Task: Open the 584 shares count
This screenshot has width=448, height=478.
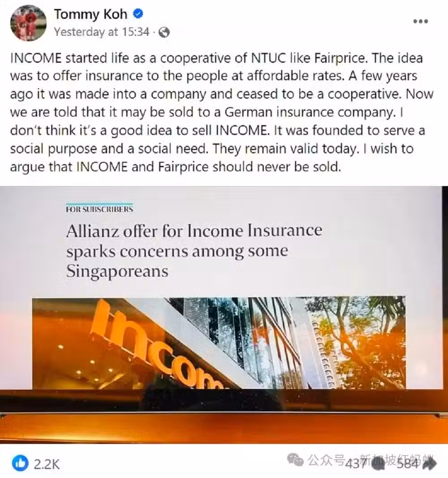Action: [408, 464]
